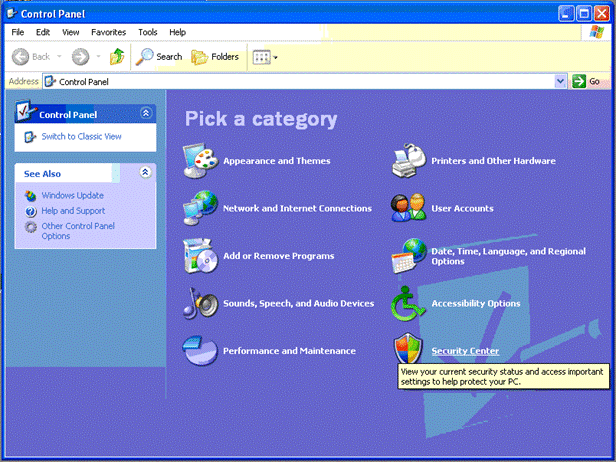
Task: Click the Windows flag logo in menu bar
Action: point(596,32)
